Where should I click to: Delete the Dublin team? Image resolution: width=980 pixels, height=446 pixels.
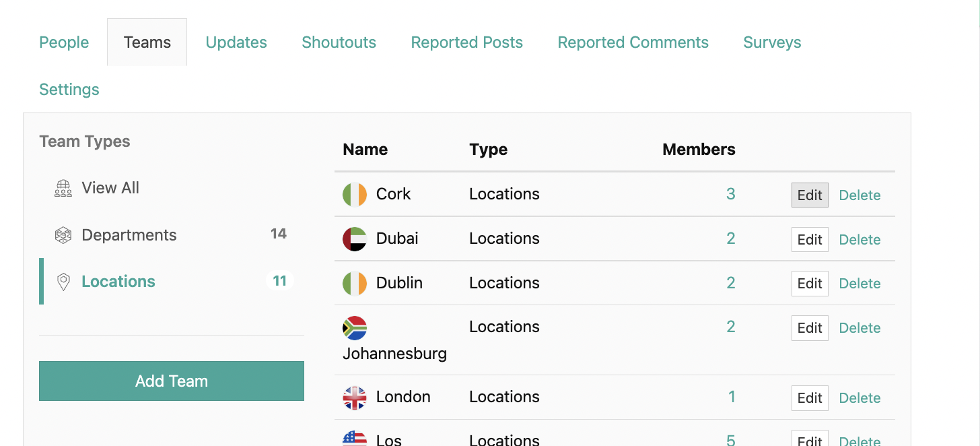tap(860, 284)
